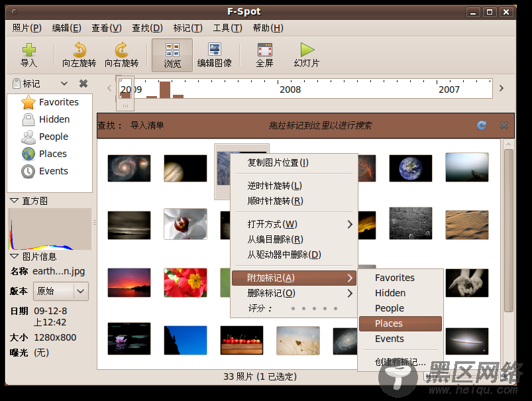Open the 编辑图像 edit image mode
This screenshot has width=532, height=401.
click(x=215, y=55)
